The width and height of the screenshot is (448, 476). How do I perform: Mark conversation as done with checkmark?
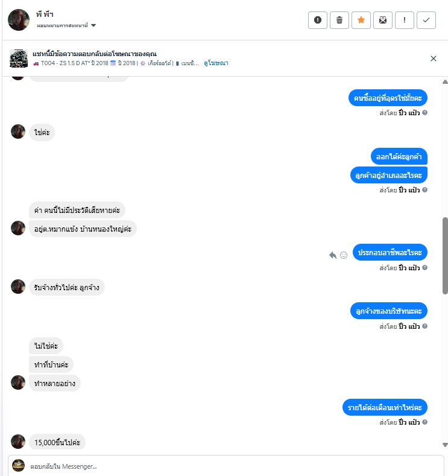click(x=426, y=20)
